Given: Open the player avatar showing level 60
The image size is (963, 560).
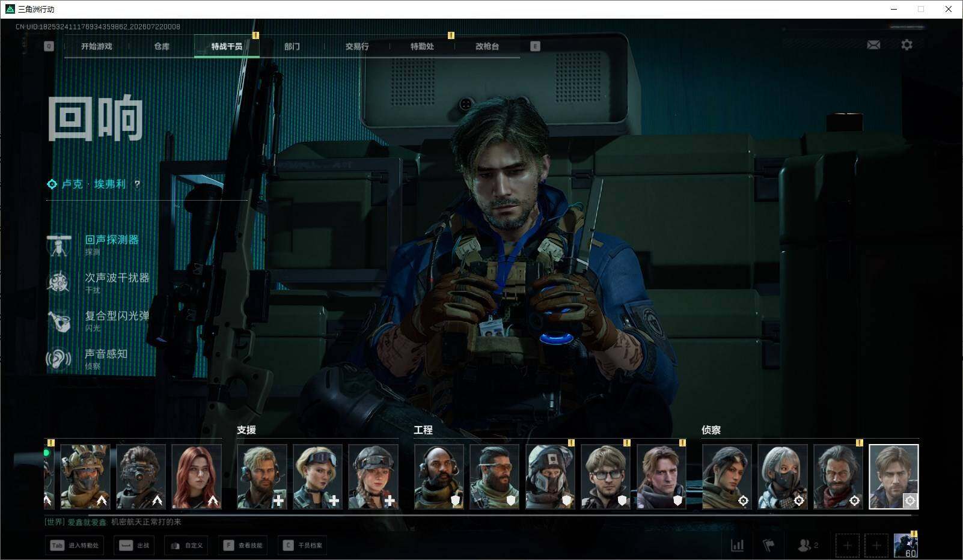Looking at the screenshot, I should 905,545.
